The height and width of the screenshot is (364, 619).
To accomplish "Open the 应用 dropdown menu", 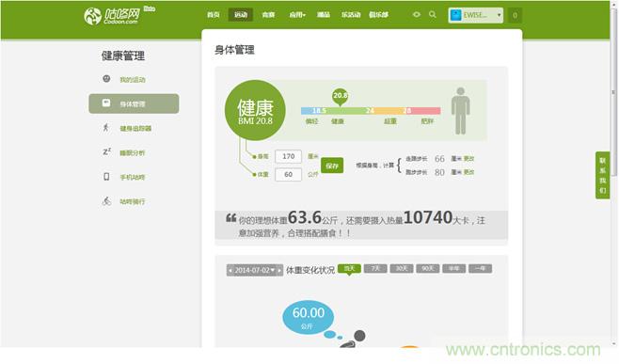I will click(297, 15).
